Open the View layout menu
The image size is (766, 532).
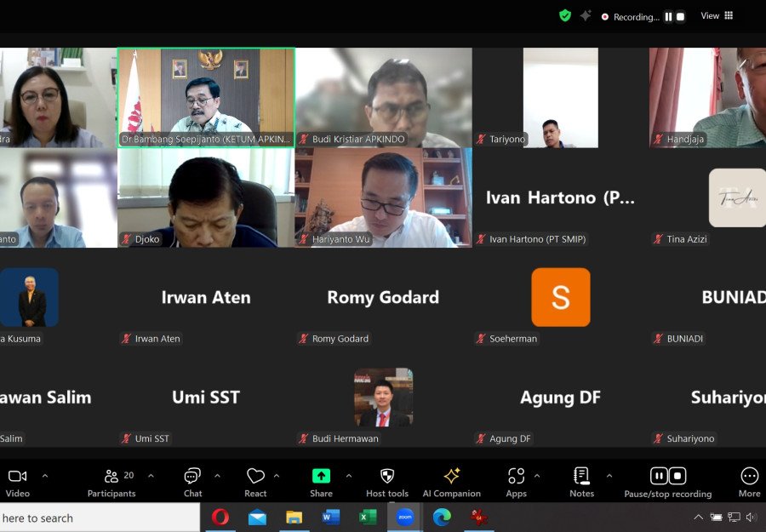point(717,15)
